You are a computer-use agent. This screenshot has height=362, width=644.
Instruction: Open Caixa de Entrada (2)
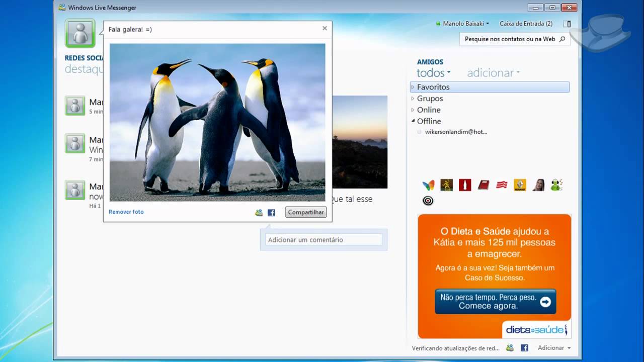click(x=526, y=24)
